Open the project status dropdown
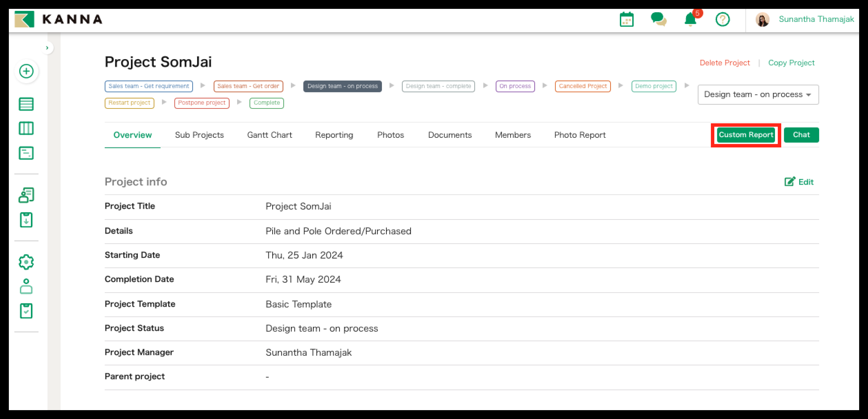 [x=758, y=95]
